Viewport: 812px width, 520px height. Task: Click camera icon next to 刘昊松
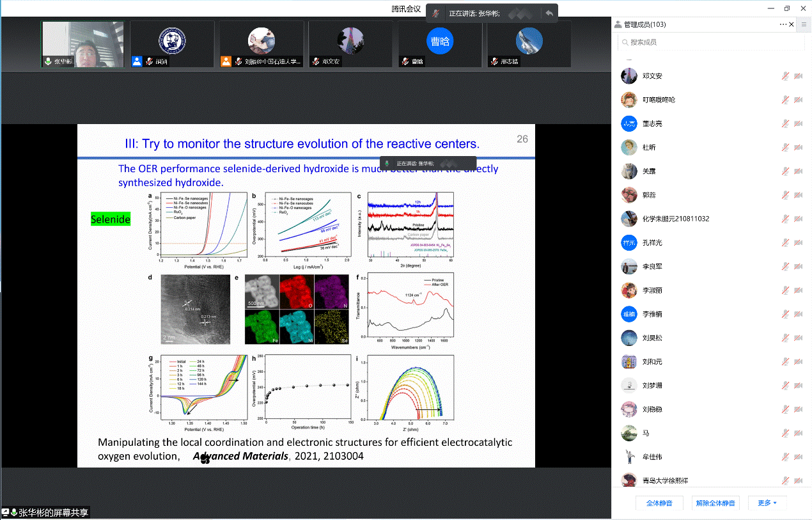point(798,338)
